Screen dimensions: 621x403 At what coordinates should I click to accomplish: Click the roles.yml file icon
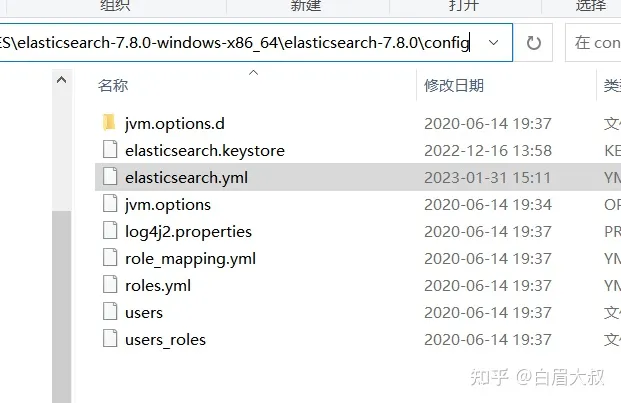[110, 285]
